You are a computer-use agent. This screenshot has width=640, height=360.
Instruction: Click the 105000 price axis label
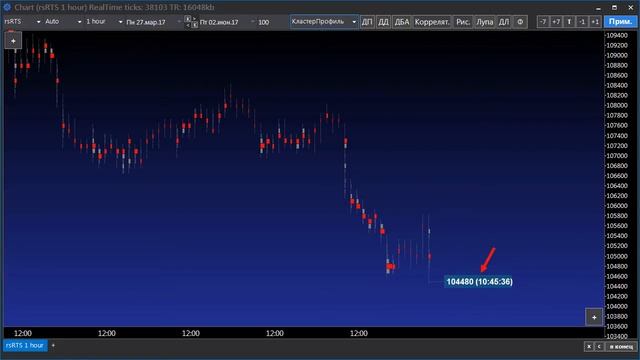[x=616, y=256]
